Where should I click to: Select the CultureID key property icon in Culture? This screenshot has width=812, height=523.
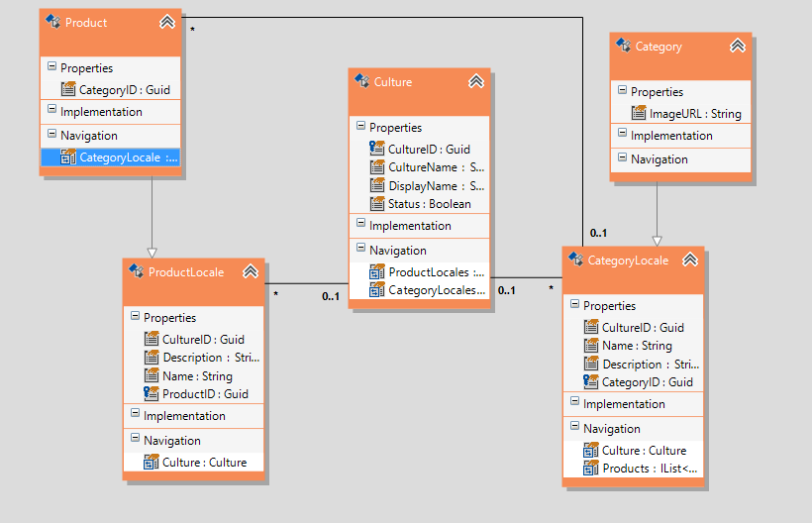pos(377,149)
